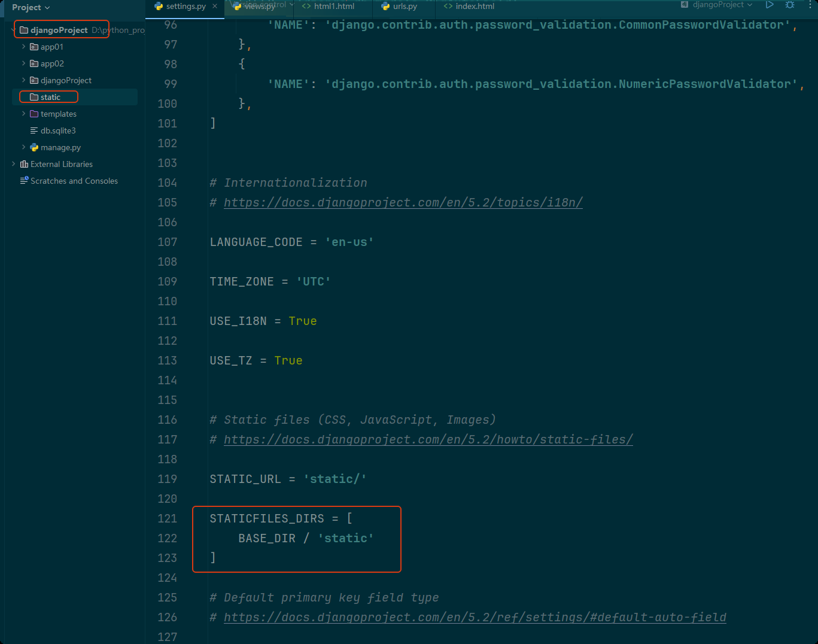Click gutter line number 121

pos(168,518)
